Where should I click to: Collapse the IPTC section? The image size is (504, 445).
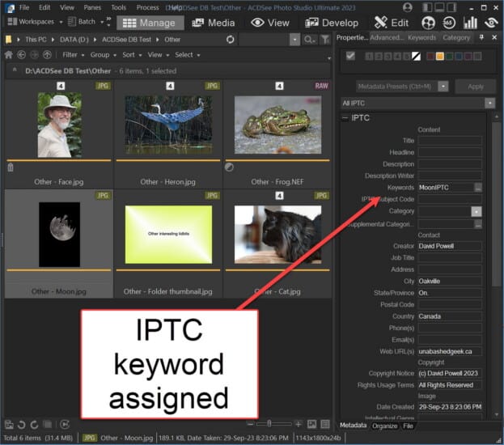pyautogui.click(x=345, y=117)
